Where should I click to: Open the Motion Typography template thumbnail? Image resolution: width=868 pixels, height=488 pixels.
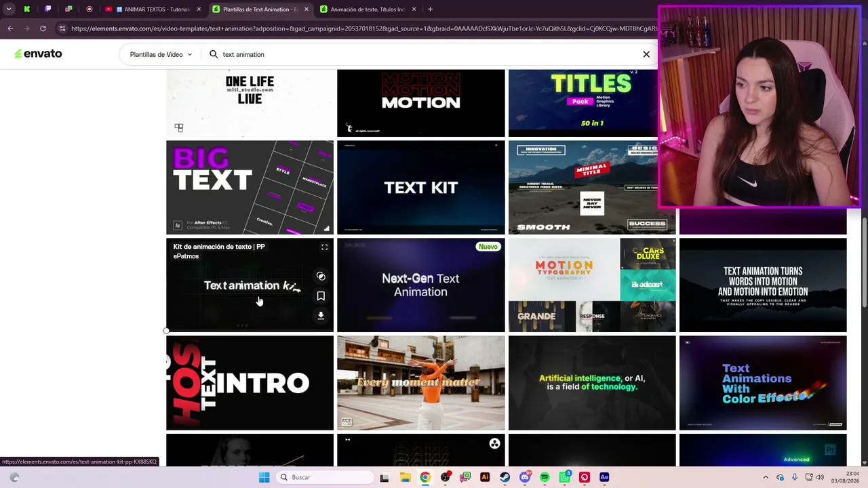click(x=592, y=285)
